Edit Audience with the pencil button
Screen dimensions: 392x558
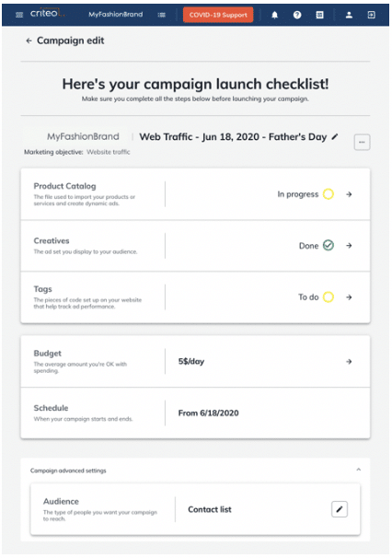tap(340, 509)
